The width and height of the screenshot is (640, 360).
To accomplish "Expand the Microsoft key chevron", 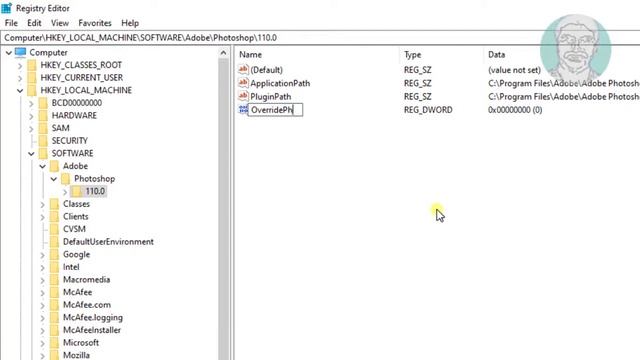I will (42, 343).
